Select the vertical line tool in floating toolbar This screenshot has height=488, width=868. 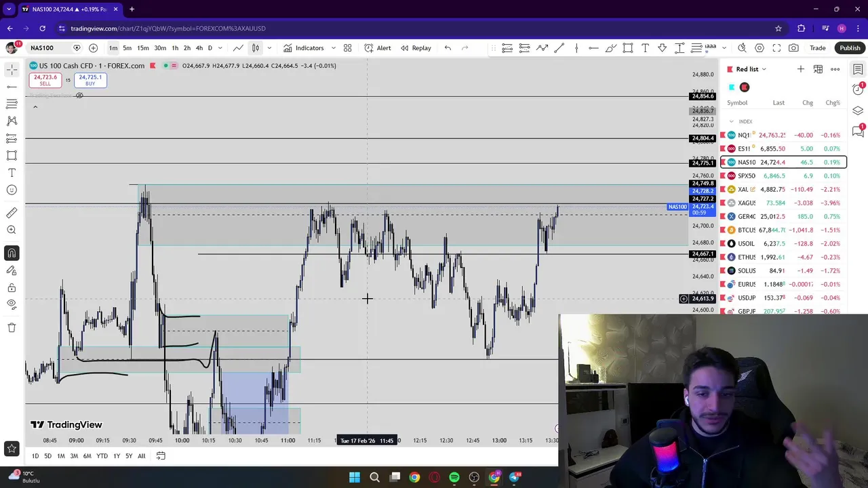pyautogui.click(x=576, y=48)
